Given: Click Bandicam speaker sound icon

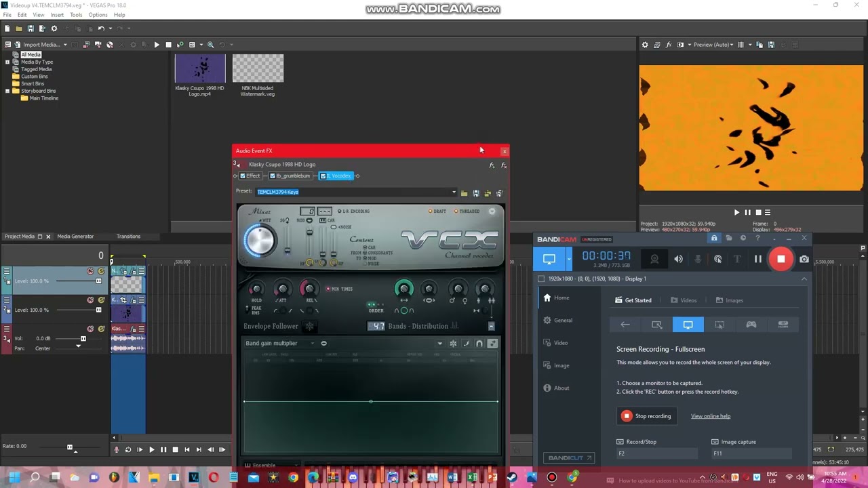Looking at the screenshot, I should 678,259.
